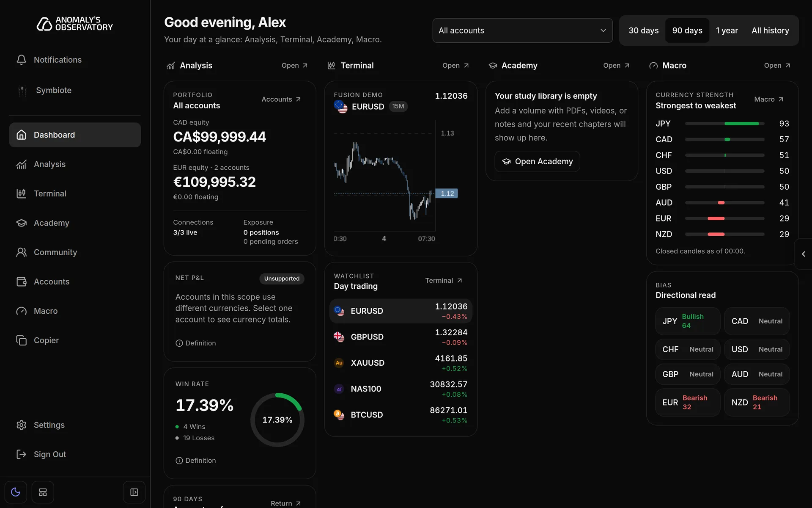Viewport: 812px width, 508px height.
Task: Click Terminal link in Watchlist card
Action: [x=444, y=281]
